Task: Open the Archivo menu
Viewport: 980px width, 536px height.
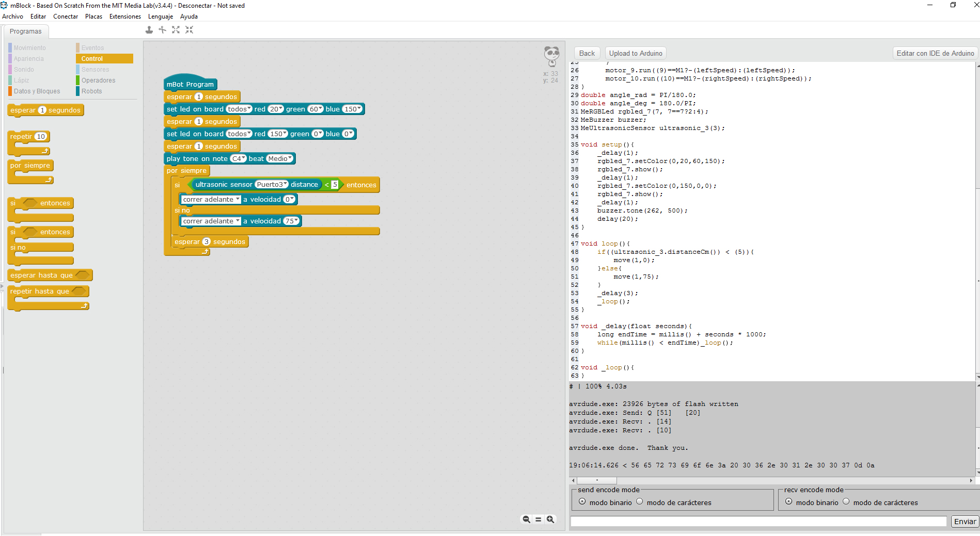Action: [x=12, y=17]
